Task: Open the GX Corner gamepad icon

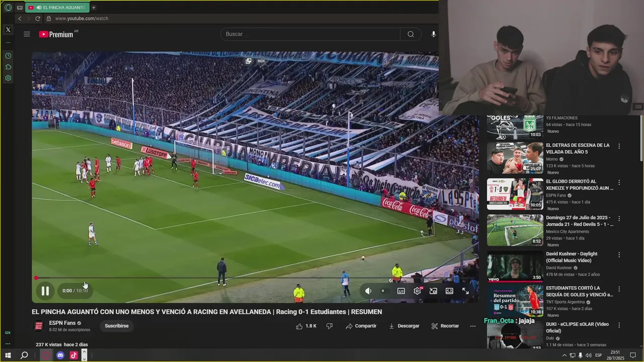Action: click(20, 8)
